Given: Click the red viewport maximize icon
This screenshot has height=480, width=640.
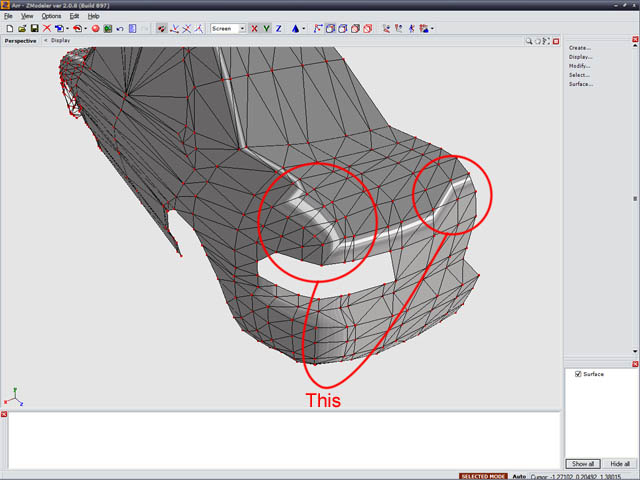Looking at the screenshot, I should coord(557,41).
